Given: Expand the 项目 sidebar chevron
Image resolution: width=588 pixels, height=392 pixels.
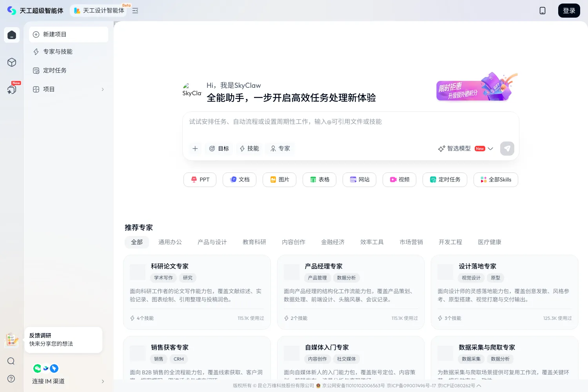Looking at the screenshot, I should pyautogui.click(x=103, y=89).
